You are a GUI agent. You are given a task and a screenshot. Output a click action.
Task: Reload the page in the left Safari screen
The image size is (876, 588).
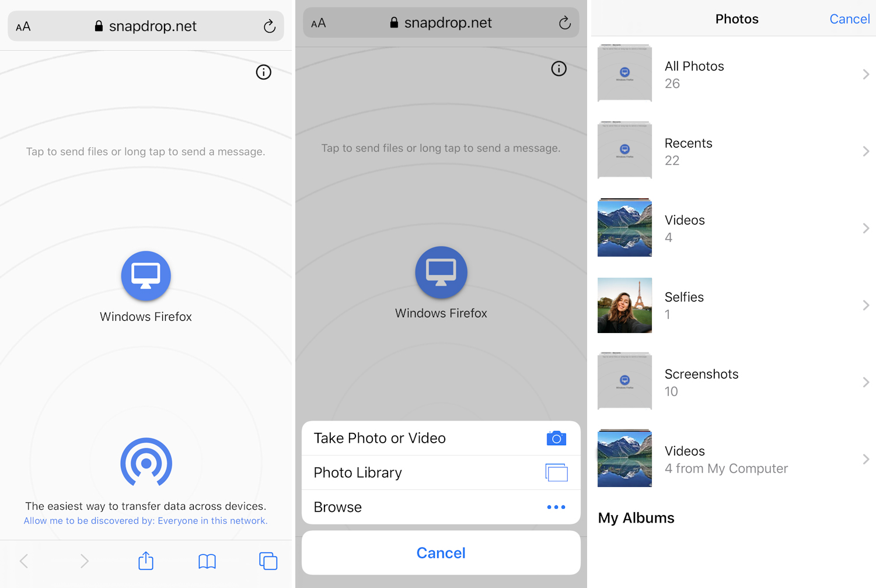(269, 26)
